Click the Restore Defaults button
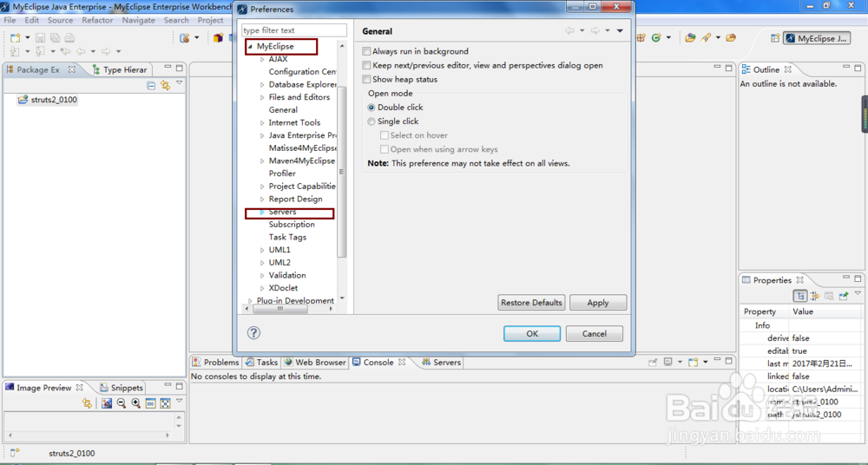The image size is (868, 465). tap(531, 302)
